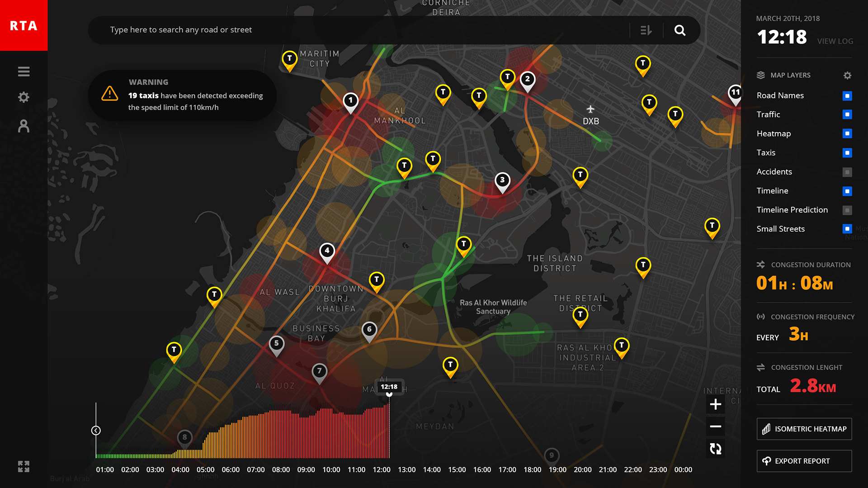Select congestion marker 6
This screenshot has width=868, height=488.
pyautogui.click(x=369, y=332)
